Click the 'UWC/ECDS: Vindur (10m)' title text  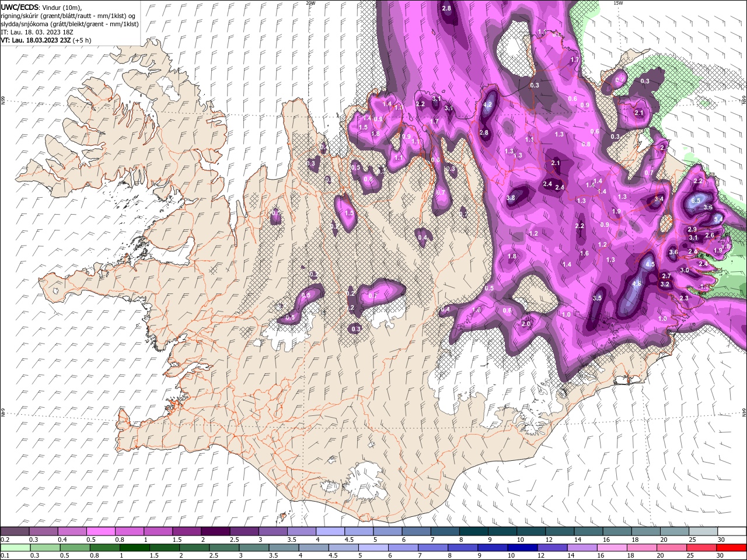[41, 7]
